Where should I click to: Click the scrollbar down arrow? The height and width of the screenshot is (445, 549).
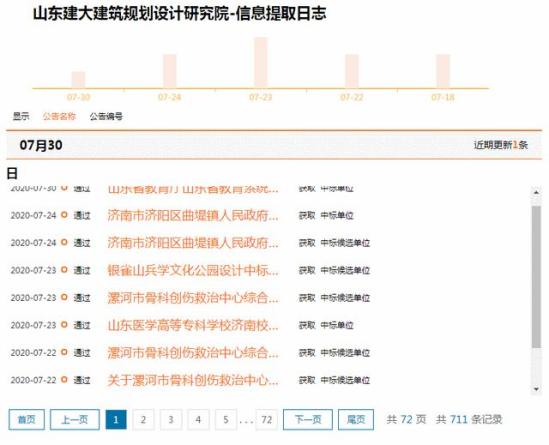[536, 389]
